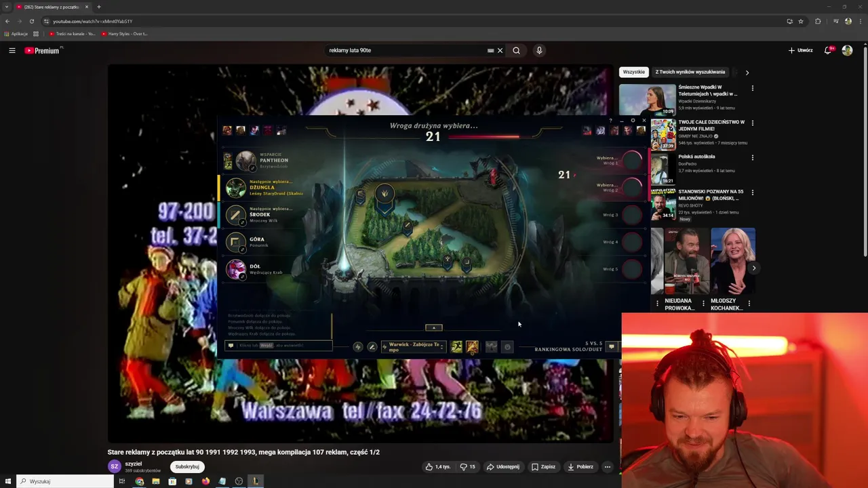
Task: Open options for Śmieszne Wpadki video
Action: (752, 88)
